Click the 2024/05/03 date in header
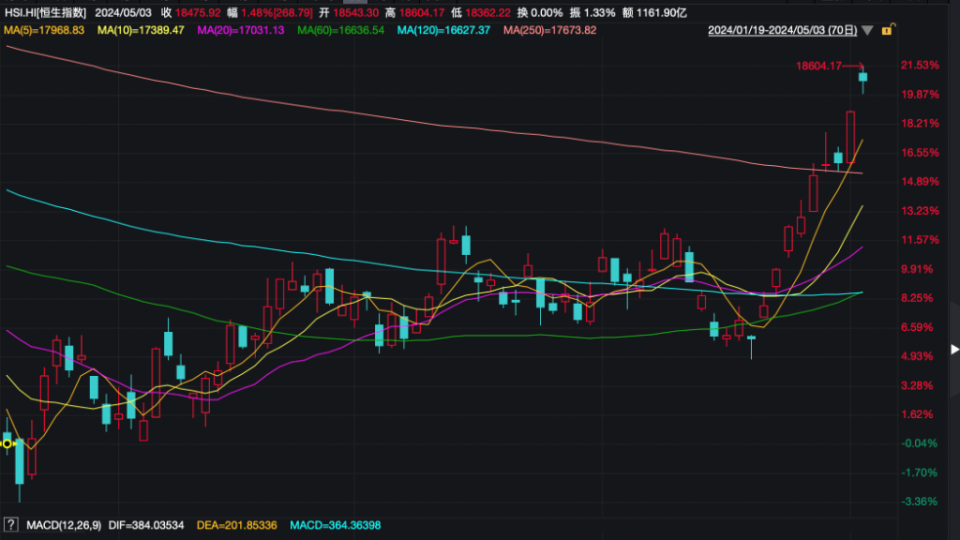The width and height of the screenshot is (960, 540). coord(123,13)
